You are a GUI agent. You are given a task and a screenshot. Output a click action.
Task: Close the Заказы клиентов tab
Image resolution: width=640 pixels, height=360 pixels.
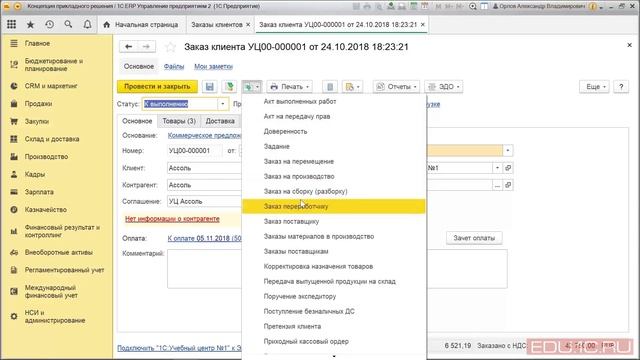(x=248, y=24)
